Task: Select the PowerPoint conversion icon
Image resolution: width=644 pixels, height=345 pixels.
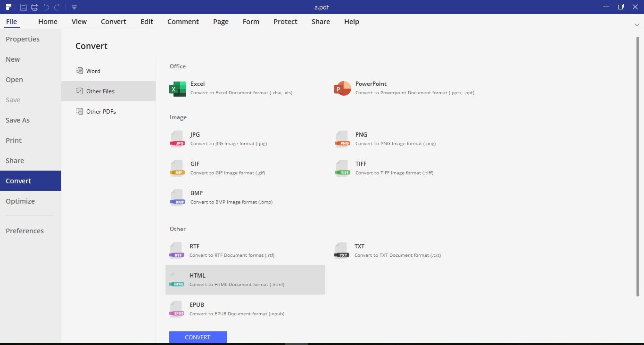Action: [x=343, y=88]
